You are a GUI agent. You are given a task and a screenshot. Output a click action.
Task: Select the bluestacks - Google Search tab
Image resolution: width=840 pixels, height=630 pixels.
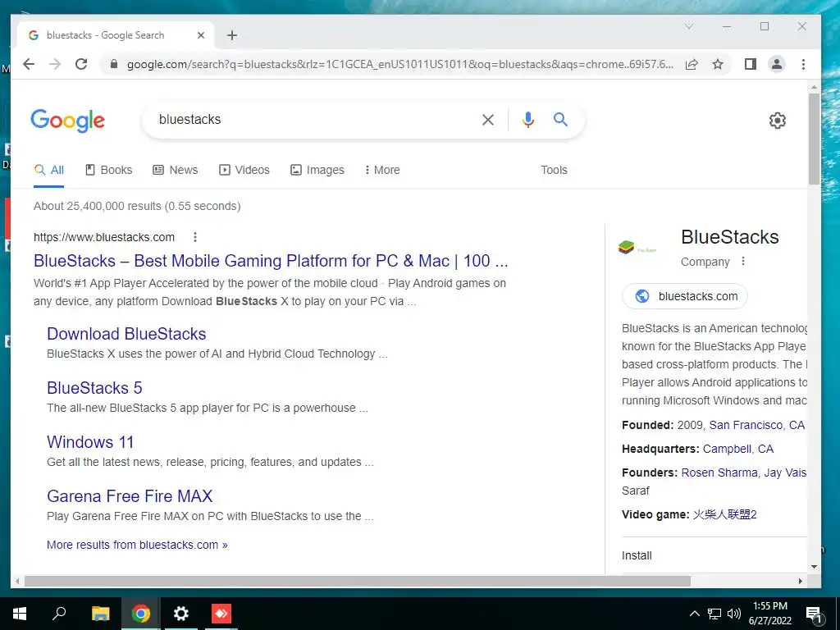[115, 35]
